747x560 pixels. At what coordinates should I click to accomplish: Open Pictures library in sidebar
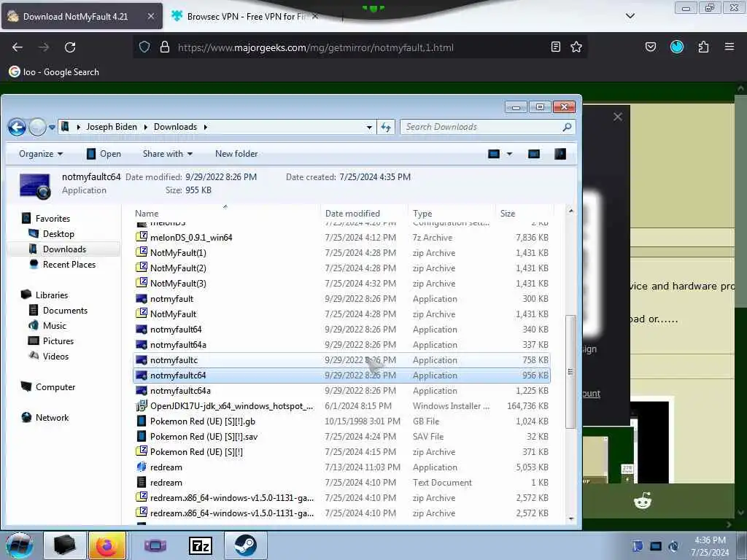click(58, 341)
